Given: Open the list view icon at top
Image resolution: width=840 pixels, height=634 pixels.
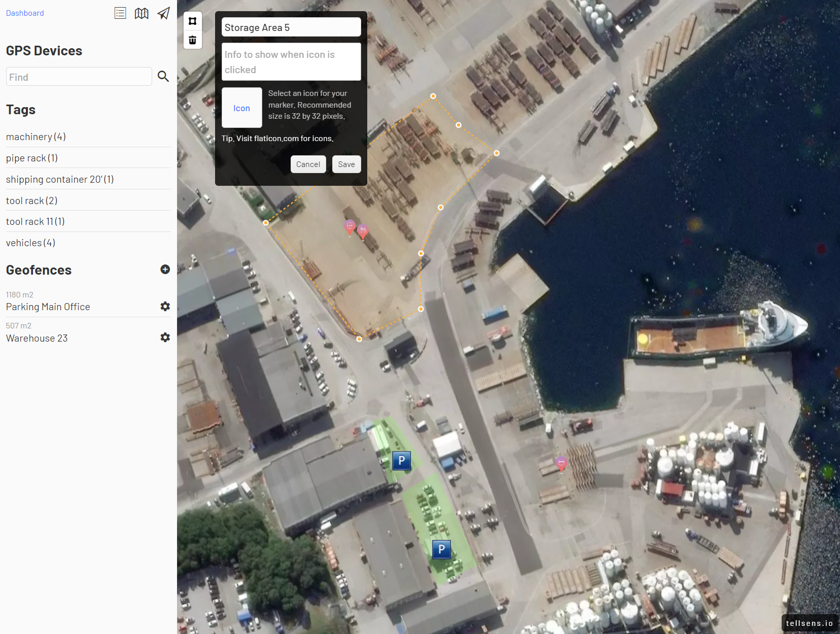Looking at the screenshot, I should coord(120,13).
